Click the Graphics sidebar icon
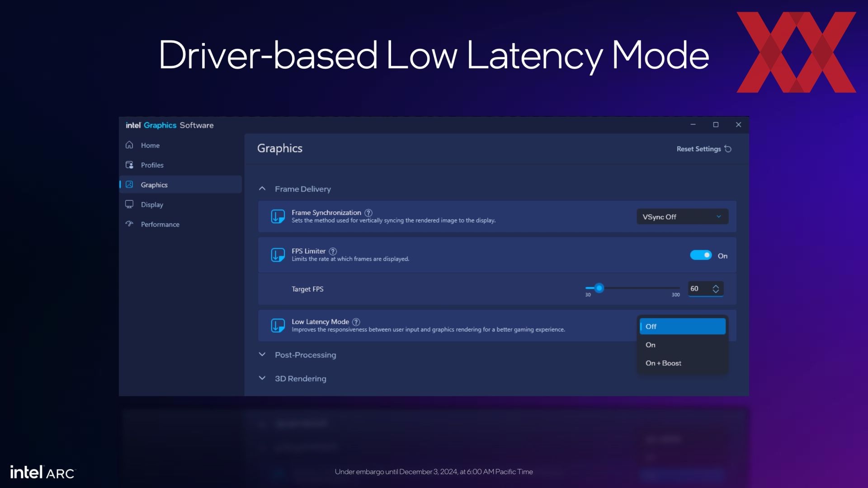This screenshot has width=868, height=488. [x=129, y=184]
